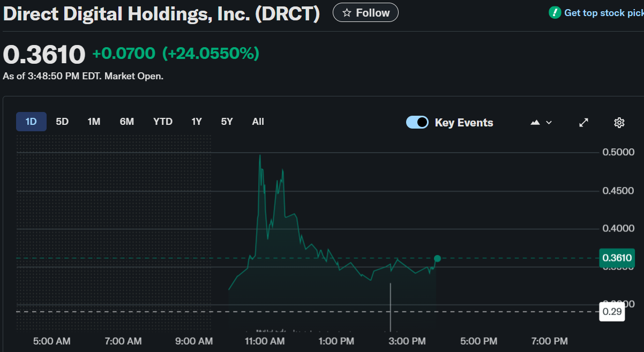Show the 1M chart range
This screenshot has height=352, width=644.
coord(94,122)
